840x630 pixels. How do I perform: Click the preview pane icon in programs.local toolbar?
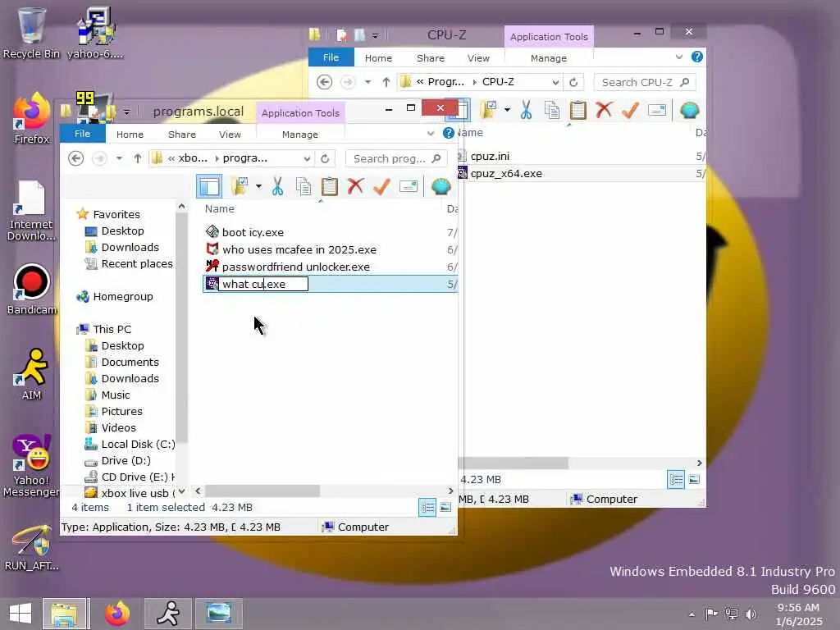click(x=209, y=186)
